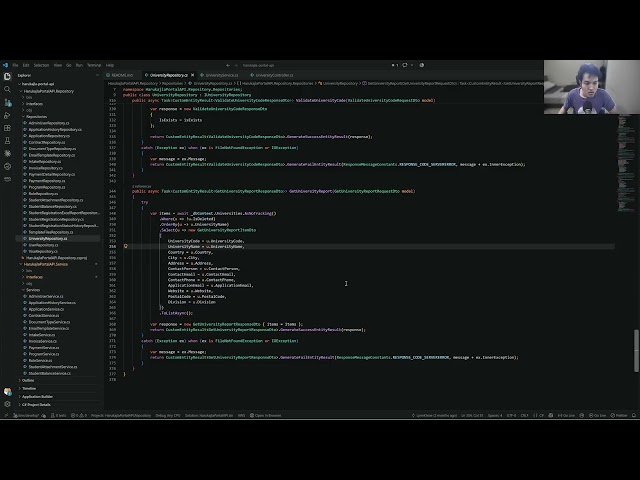Open the Testing flask icon
Image resolution: width=640 pixels, height=480 pixels.
pos(7,141)
